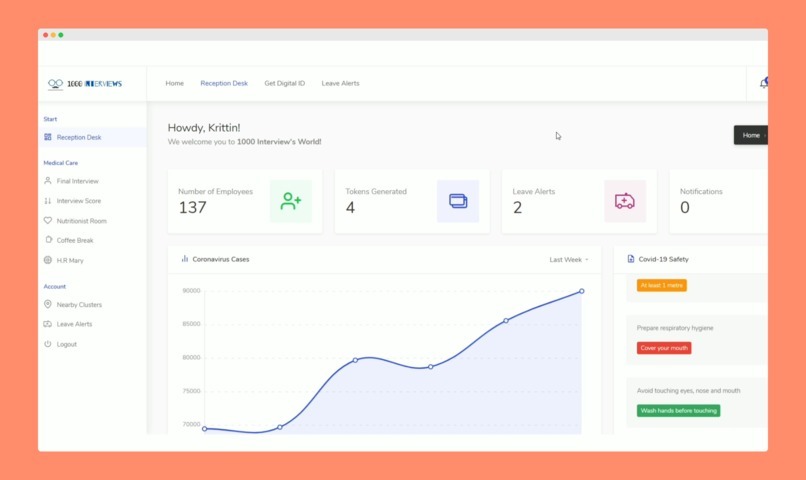Open Coffee Break in the sidebar

click(75, 241)
